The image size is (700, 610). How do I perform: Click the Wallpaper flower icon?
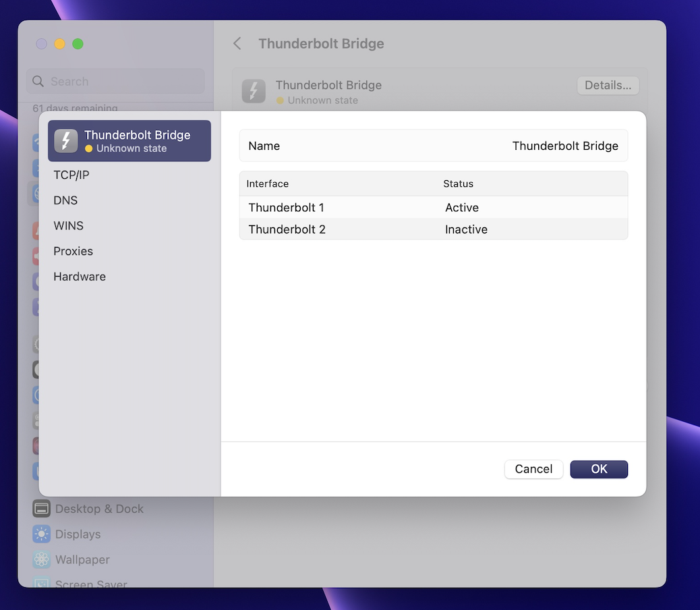tap(42, 559)
